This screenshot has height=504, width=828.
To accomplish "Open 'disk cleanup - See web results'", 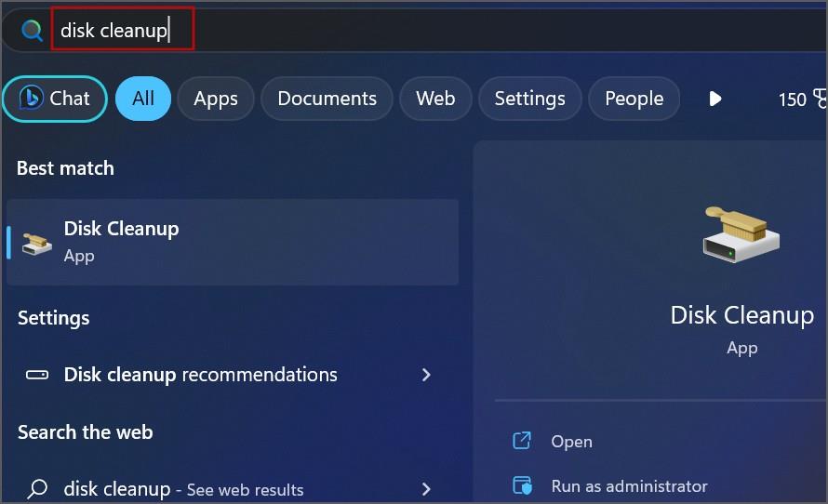I will pos(233,489).
